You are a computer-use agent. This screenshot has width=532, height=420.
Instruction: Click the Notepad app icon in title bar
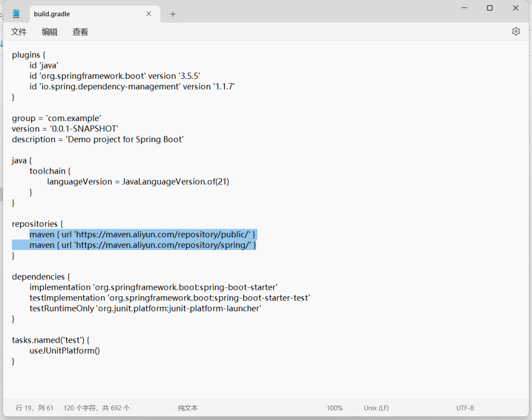(16, 14)
